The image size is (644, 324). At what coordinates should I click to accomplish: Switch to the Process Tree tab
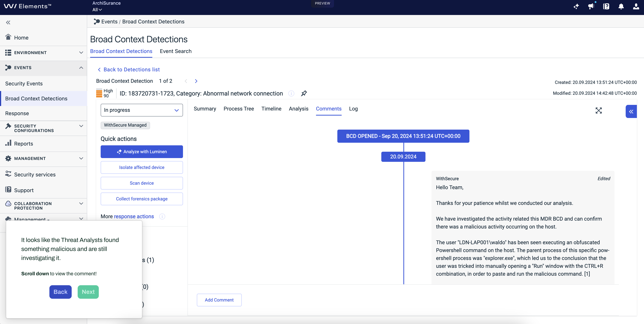click(239, 109)
